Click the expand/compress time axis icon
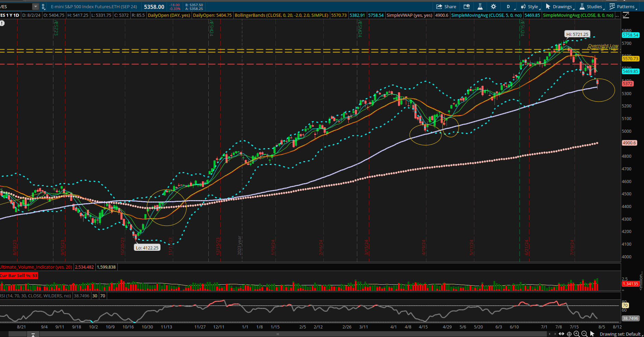644x337 pixels. (x=561, y=334)
